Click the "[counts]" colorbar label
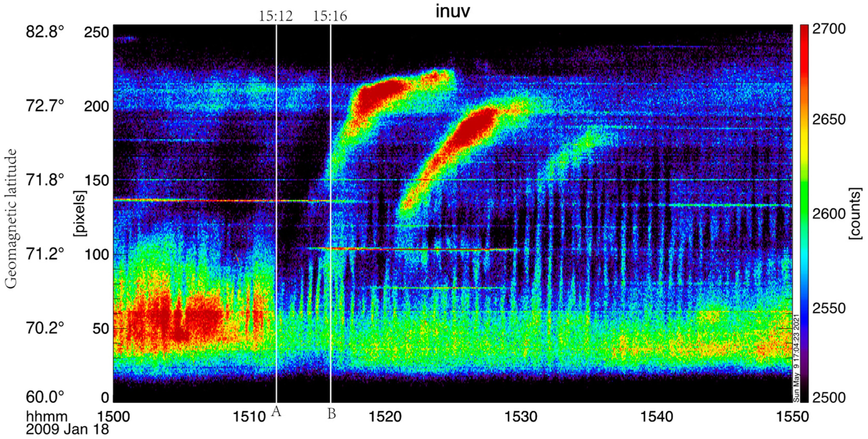The height and width of the screenshot is (439, 868). pyautogui.click(x=855, y=214)
